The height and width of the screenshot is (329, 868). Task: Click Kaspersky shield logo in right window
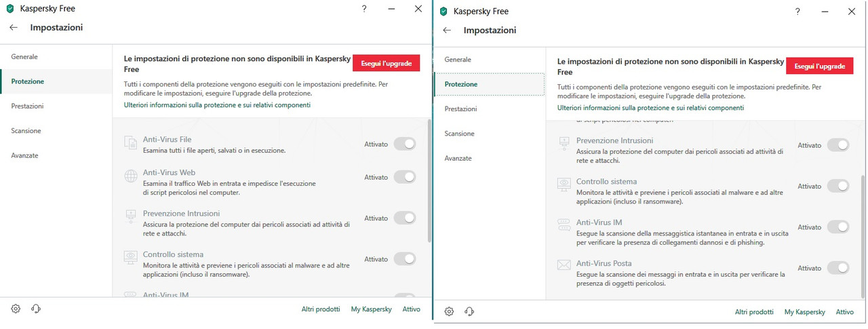(x=443, y=12)
